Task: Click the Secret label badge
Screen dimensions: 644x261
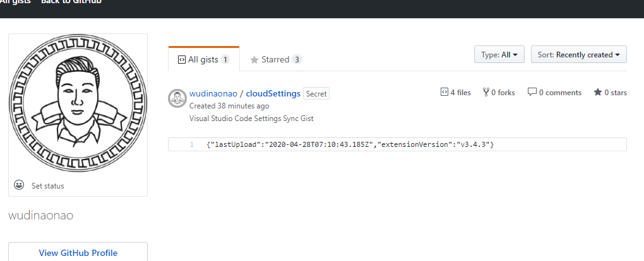Action: pyautogui.click(x=316, y=94)
